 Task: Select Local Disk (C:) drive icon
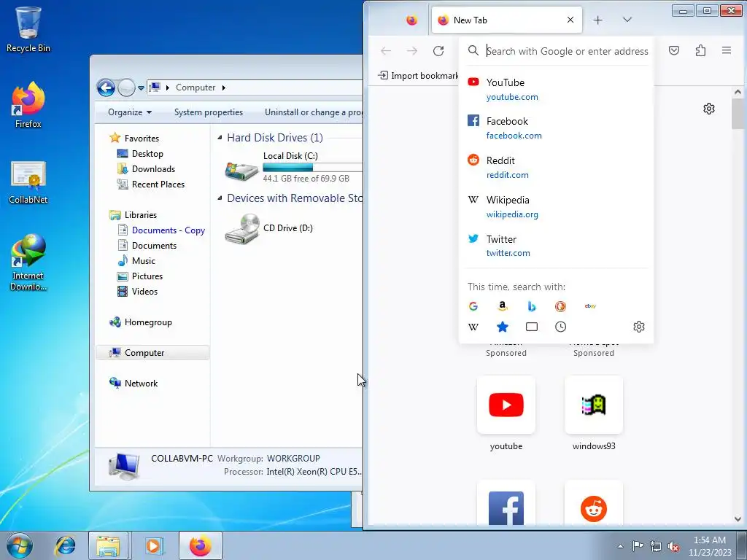[x=242, y=170]
